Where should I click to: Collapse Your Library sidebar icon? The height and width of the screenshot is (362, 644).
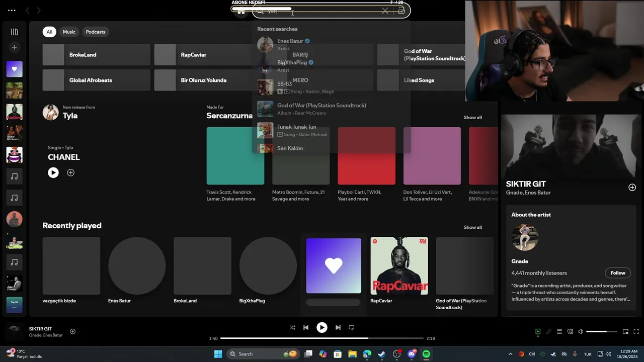(x=14, y=32)
